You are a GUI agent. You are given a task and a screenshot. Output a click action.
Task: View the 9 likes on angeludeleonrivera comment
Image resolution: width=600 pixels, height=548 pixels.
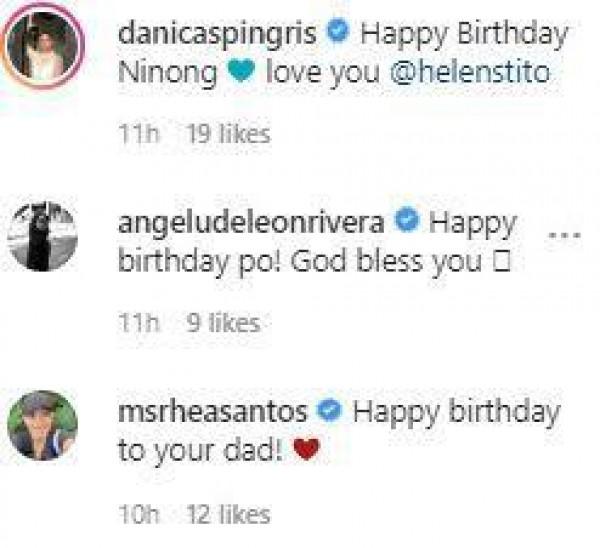coord(223,323)
